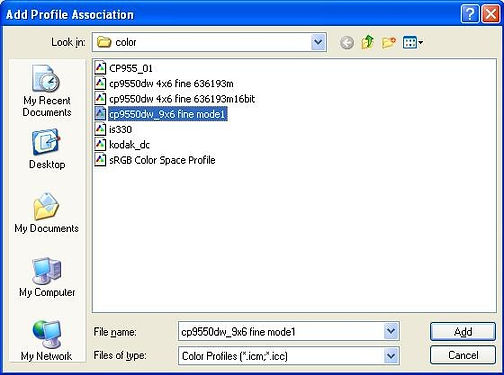504x375 pixels.
Task: Click icon of cp9550dw_9x6 fine mode1
Action: [x=100, y=114]
